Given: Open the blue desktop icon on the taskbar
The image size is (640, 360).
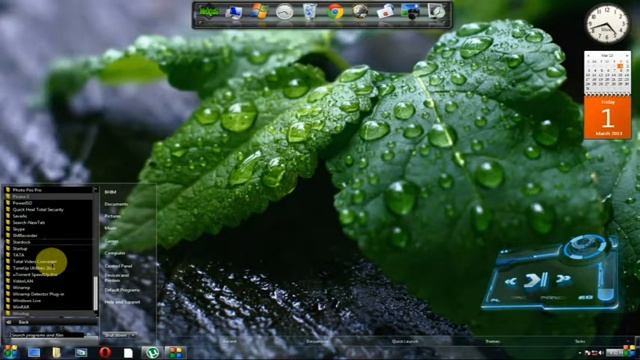Looking at the screenshot, I should tap(34, 352).
